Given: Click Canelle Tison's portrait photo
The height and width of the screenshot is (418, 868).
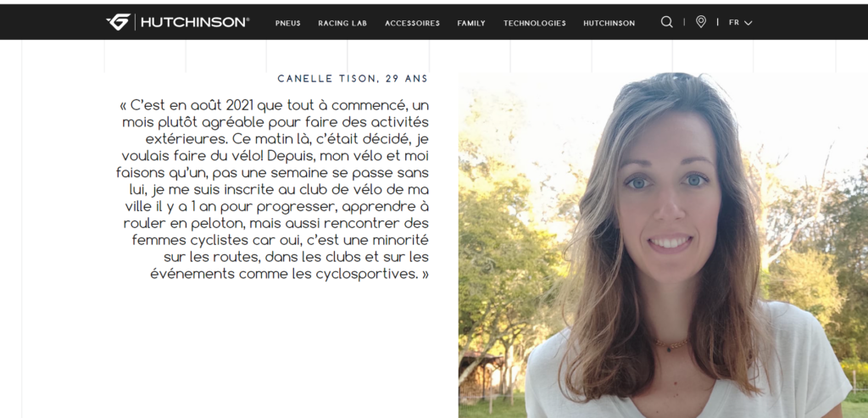Looking at the screenshot, I should coord(663,245).
